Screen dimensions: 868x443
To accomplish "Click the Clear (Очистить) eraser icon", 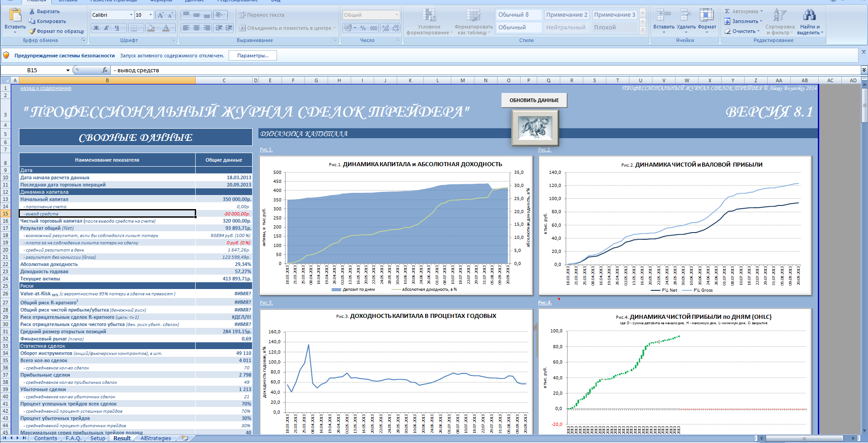I will click(727, 31).
